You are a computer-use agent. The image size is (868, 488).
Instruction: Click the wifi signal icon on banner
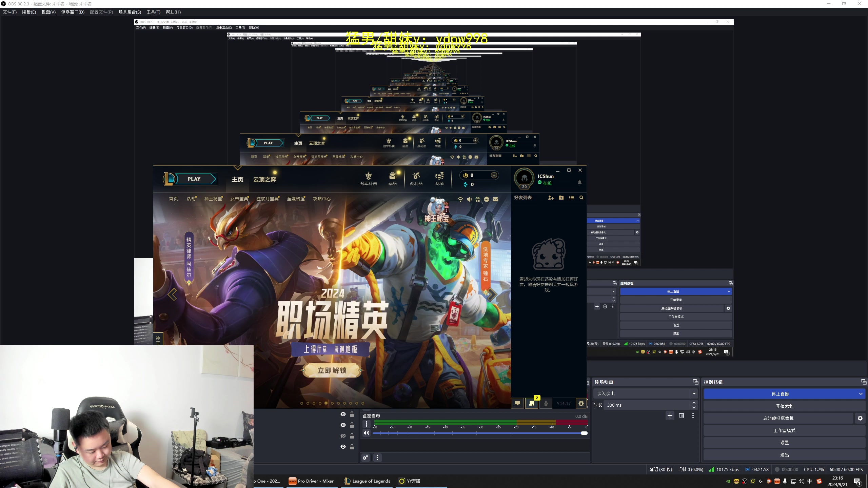pyautogui.click(x=460, y=199)
